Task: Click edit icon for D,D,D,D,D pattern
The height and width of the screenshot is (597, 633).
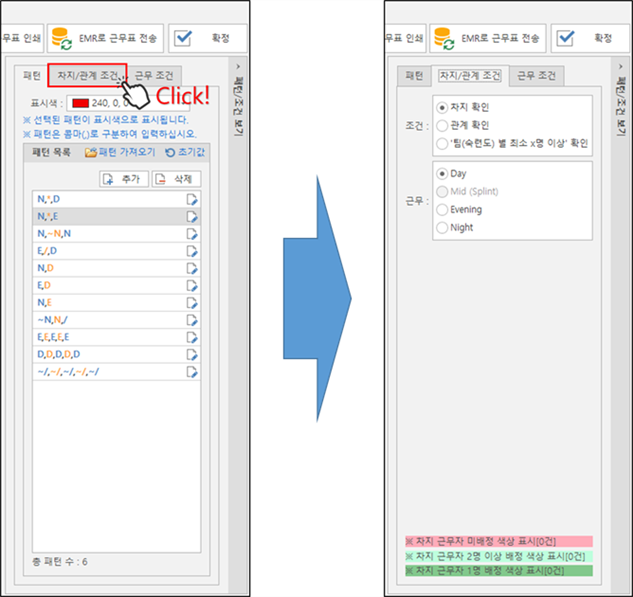Action: (194, 354)
